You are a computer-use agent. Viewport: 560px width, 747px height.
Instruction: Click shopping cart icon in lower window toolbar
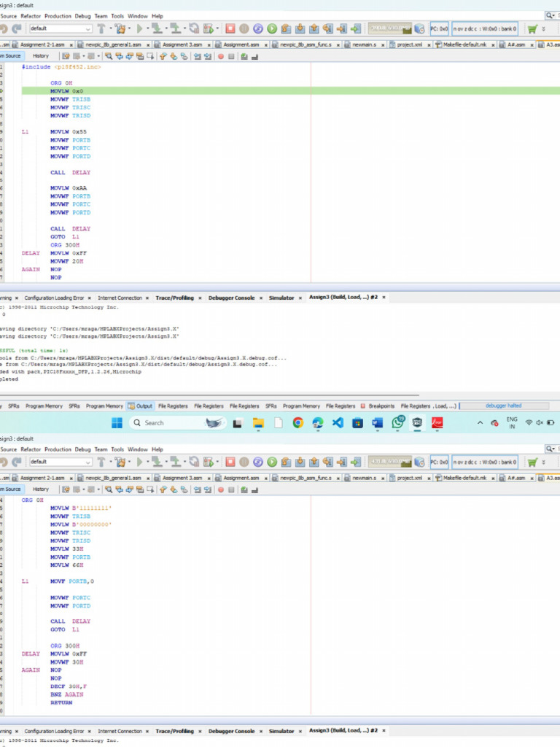(x=532, y=462)
